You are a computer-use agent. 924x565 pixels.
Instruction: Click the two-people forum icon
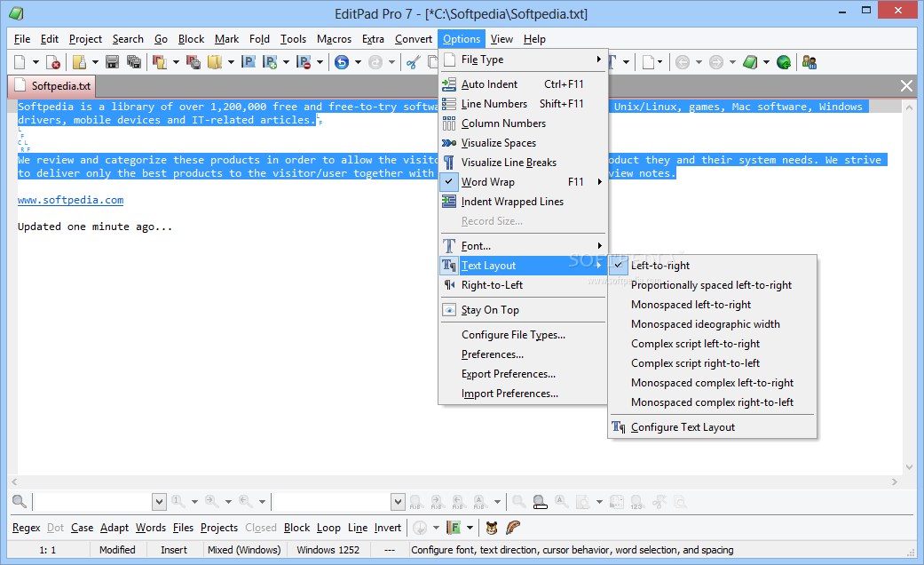pos(809,62)
